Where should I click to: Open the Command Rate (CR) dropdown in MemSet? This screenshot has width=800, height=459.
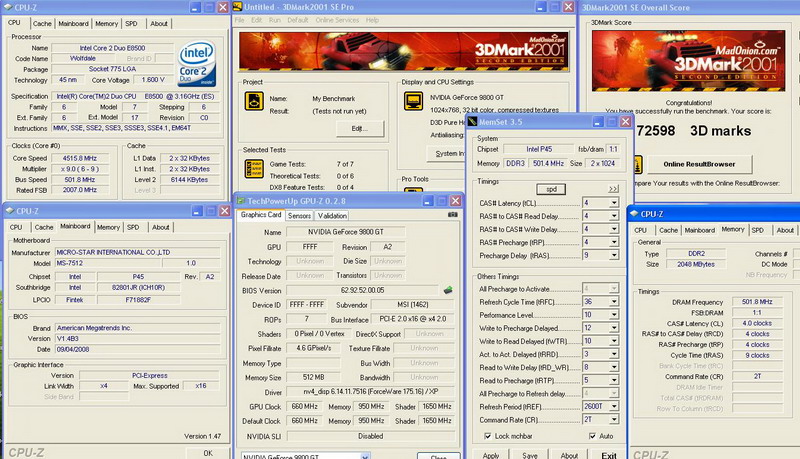tap(614, 420)
